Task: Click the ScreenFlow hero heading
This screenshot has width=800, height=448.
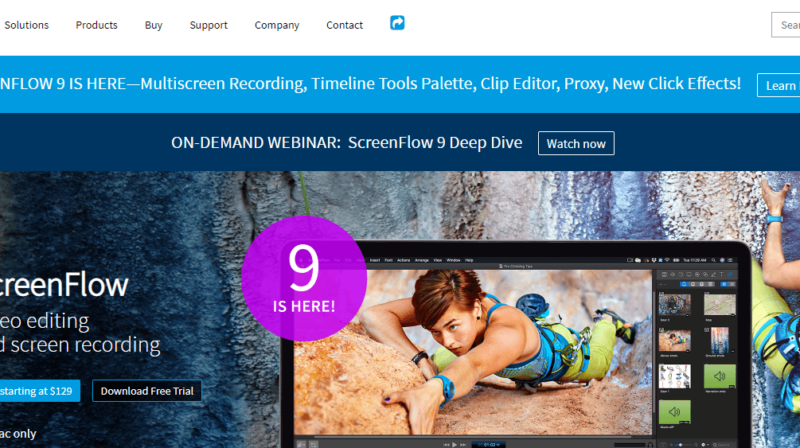Action: 64,285
